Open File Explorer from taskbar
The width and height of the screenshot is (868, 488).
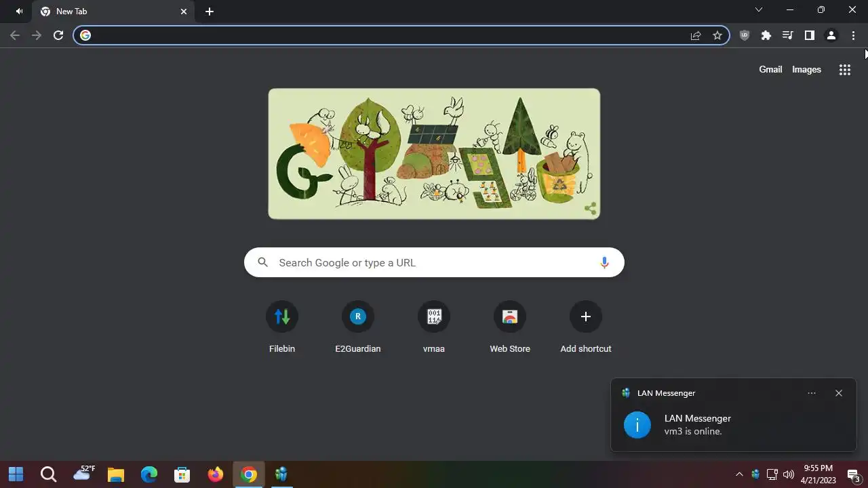tap(116, 474)
